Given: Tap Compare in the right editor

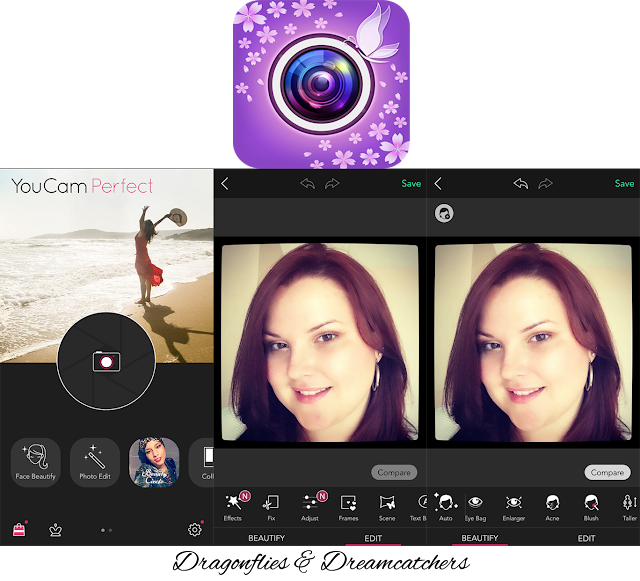Looking at the screenshot, I should 607,472.
